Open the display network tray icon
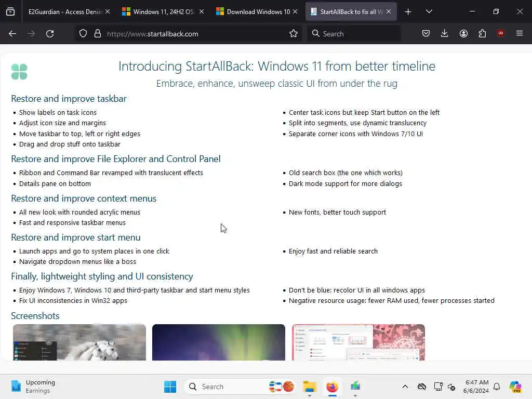The width and height of the screenshot is (532, 399). click(438, 387)
